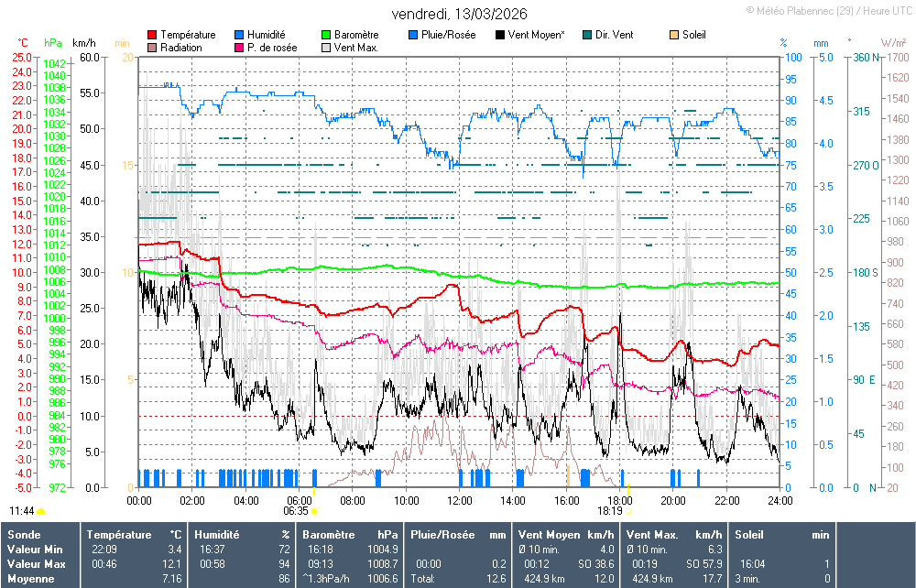Viewport: 916px width, 588px height.
Task: Open the Météo Plabennec copyright text
Action: click(828, 10)
